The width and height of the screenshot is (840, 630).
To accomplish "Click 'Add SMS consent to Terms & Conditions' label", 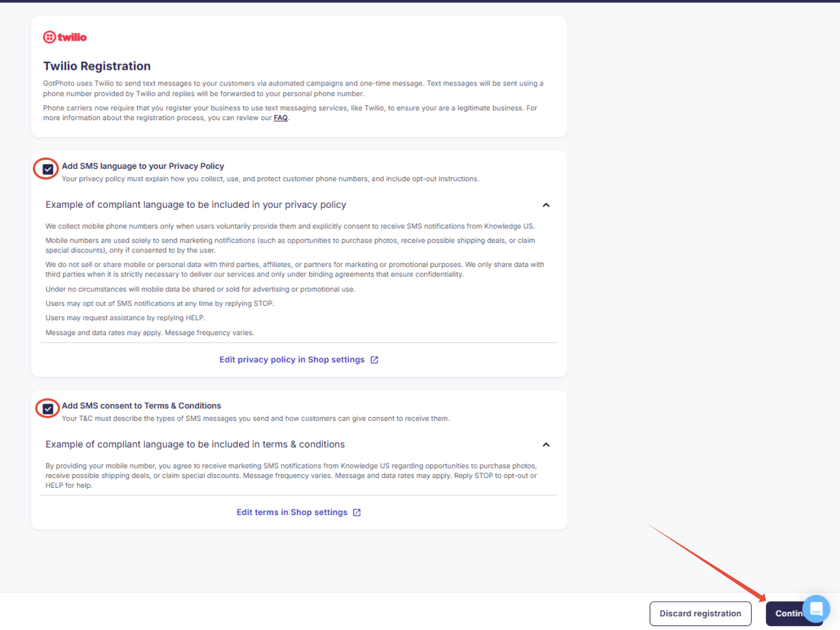I will click(142, 406).
